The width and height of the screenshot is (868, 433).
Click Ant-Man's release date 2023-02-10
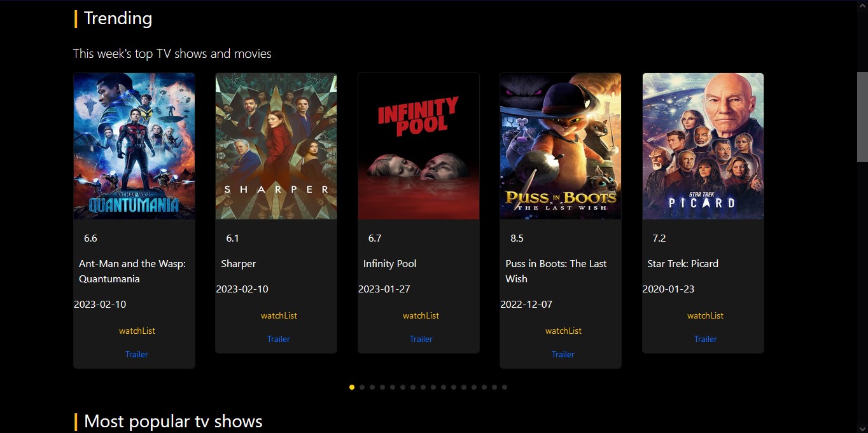(x=100, y=304)
